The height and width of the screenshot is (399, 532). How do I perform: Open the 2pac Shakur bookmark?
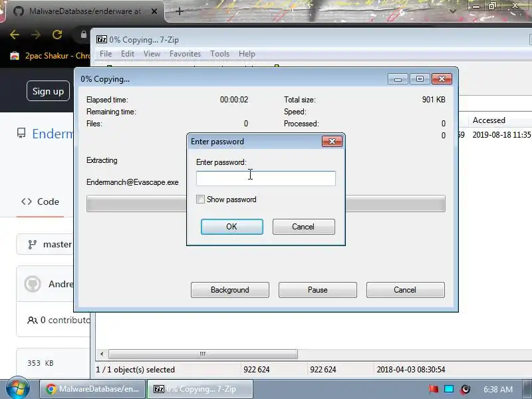(x=50, y=56)
